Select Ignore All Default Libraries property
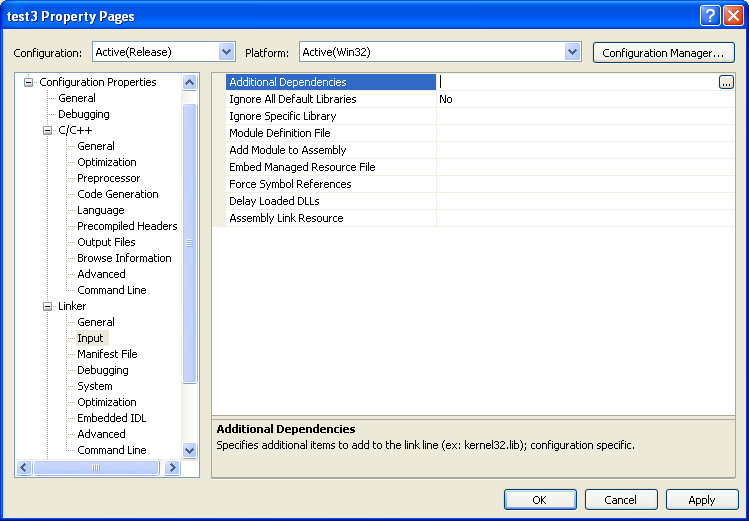The height and width of the screenshot is (521, 749). click(292, 99)
